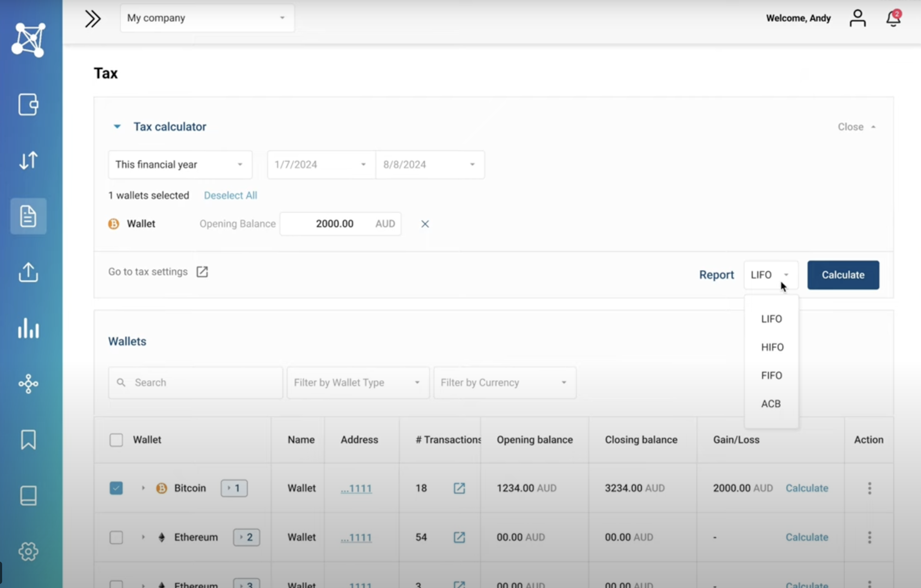Click the Deselect All link

230,196
